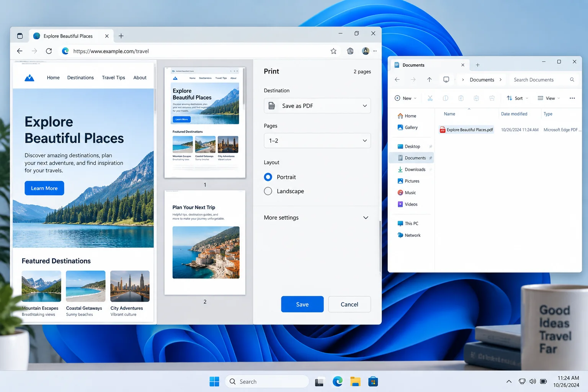
Task: Click the search magnifier in File Explorer
Action: pos(572,80)
